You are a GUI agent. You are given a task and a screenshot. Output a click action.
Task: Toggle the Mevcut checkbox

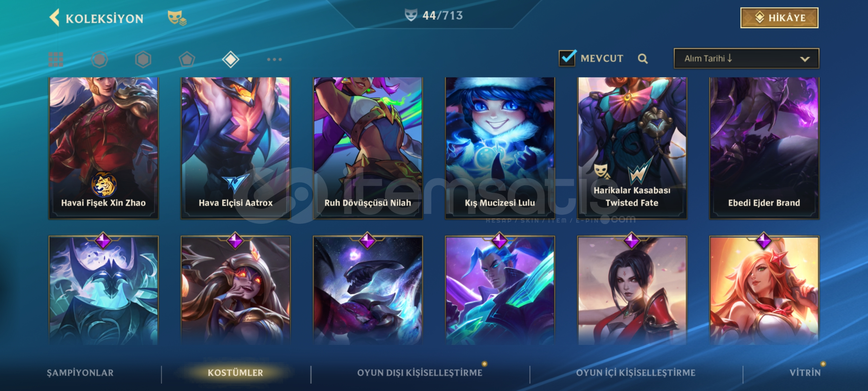[567, 58]
